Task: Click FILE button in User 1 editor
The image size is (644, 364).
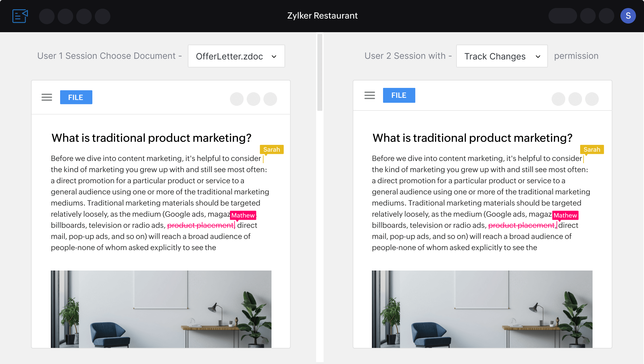Action: [76, 97]
